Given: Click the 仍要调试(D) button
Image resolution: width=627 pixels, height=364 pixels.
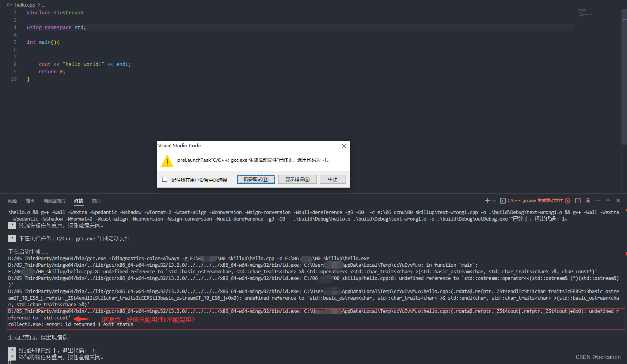Looking at the screenshot, I should click(x=256, y=179).
